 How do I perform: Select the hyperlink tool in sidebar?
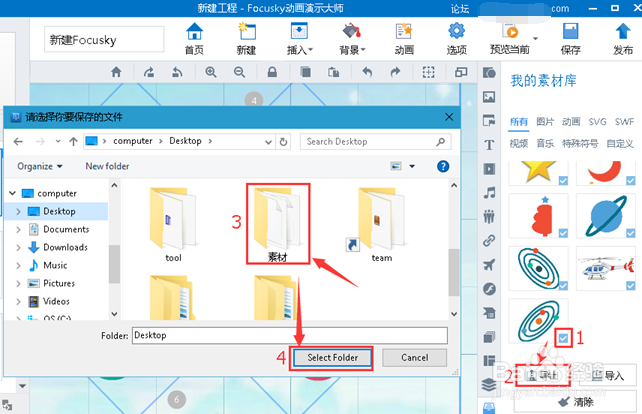pos(489,241)
